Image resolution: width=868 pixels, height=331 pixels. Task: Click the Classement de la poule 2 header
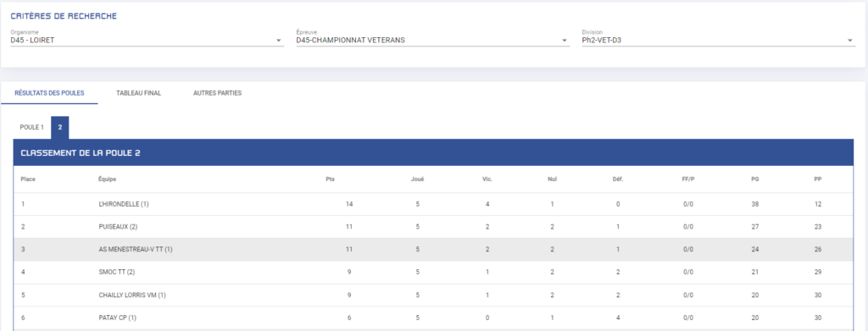click(x=433, y=152)
